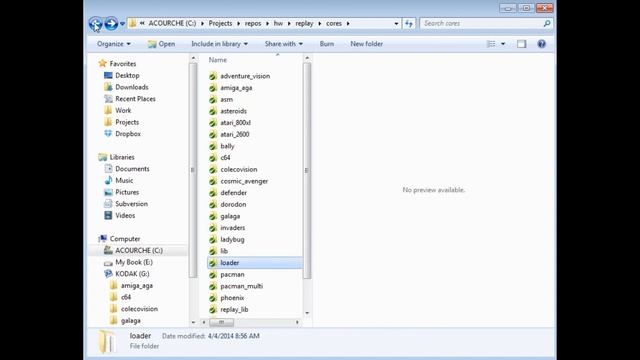Select the defender folder
This screenshot has width=640, height=360.
[x=233, y=193]
